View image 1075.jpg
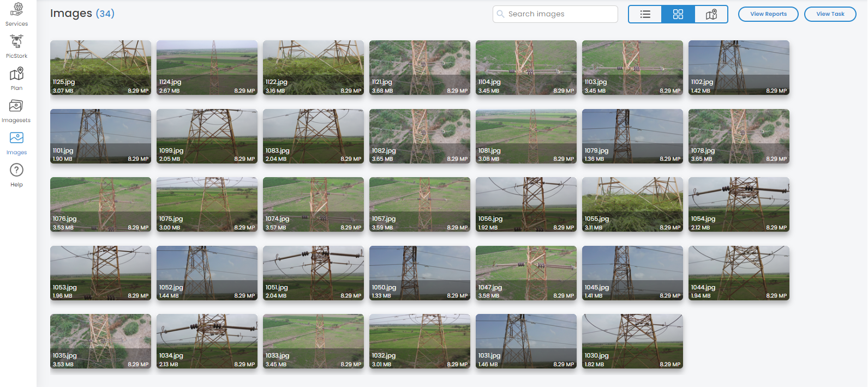This screenshot has width=868, height=387. (x=207, y=204)
